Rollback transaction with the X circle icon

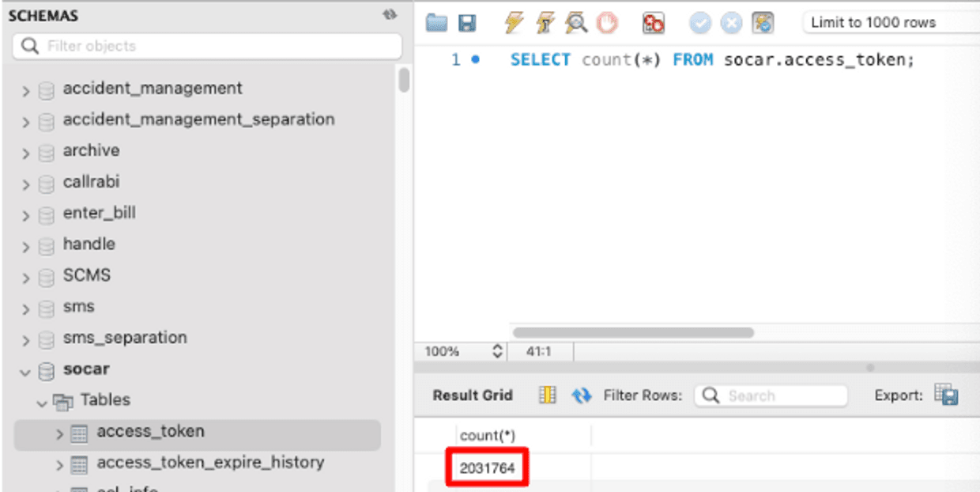[x=731, y=23]
